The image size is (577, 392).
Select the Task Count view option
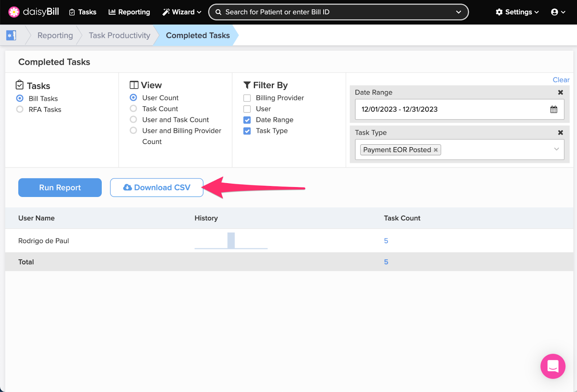pyautogui.click(x=133, y=109)
